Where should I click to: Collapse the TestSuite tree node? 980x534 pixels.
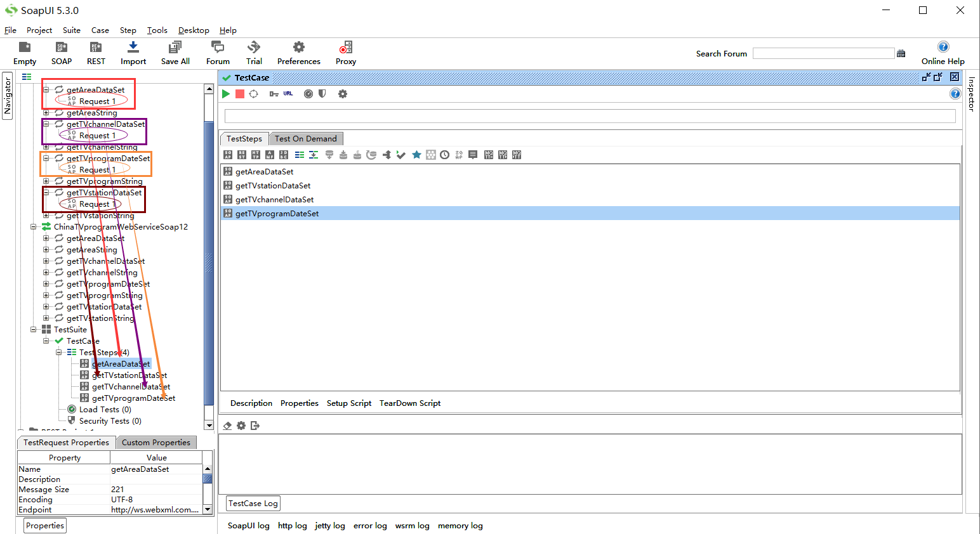point(34,330)
